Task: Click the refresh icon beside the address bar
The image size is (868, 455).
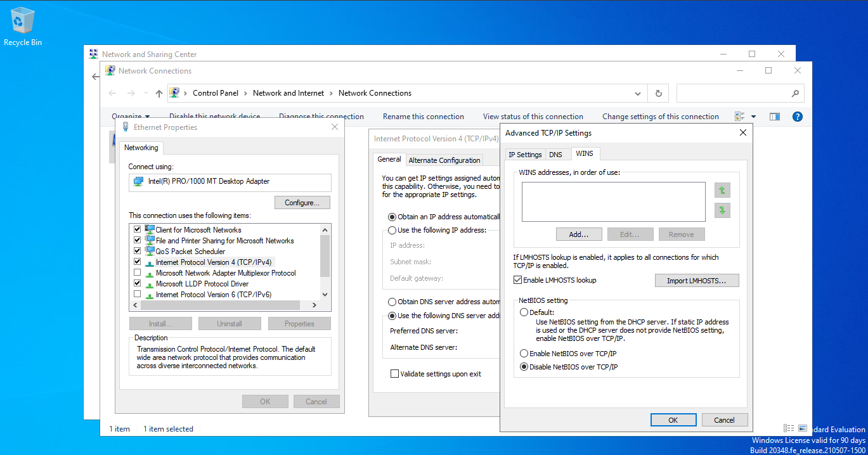Action: point(658,93)
